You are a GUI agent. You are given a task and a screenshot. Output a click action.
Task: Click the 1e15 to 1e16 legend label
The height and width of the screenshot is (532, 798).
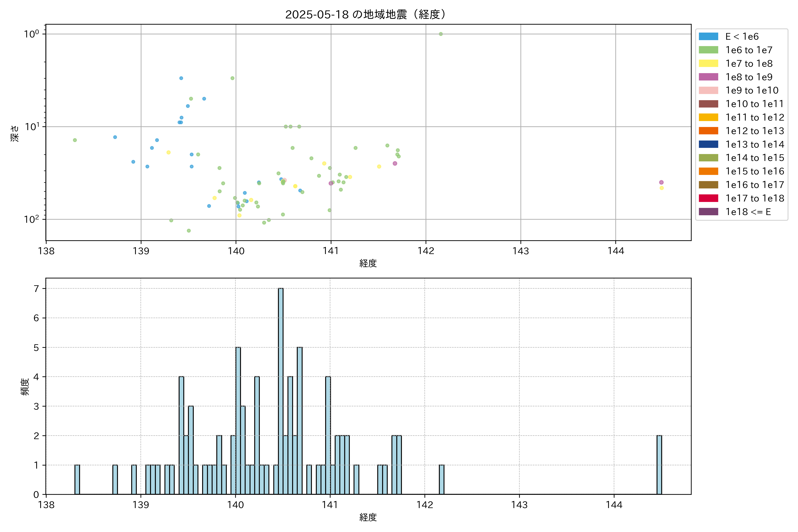coord(755,171)
